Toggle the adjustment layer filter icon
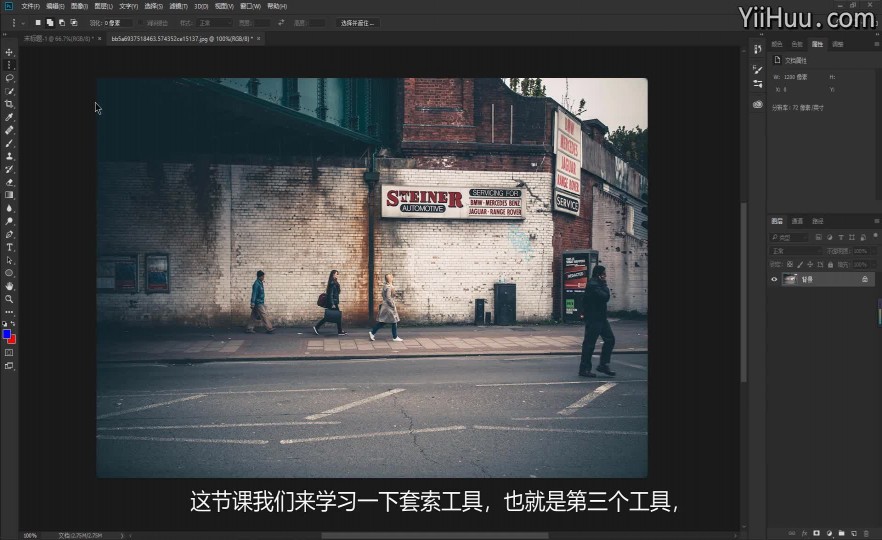Screen dimensions: 882x540 (830, 237)
